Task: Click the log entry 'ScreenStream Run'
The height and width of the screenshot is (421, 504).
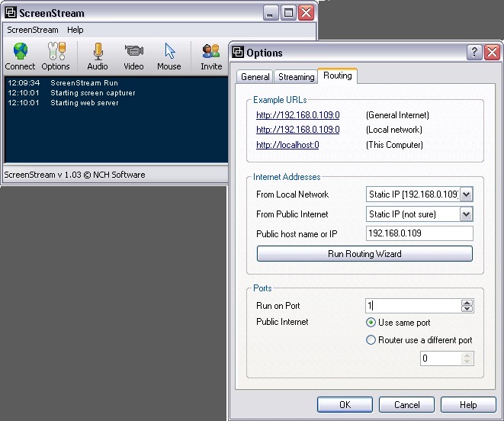Action: [84, 83]
